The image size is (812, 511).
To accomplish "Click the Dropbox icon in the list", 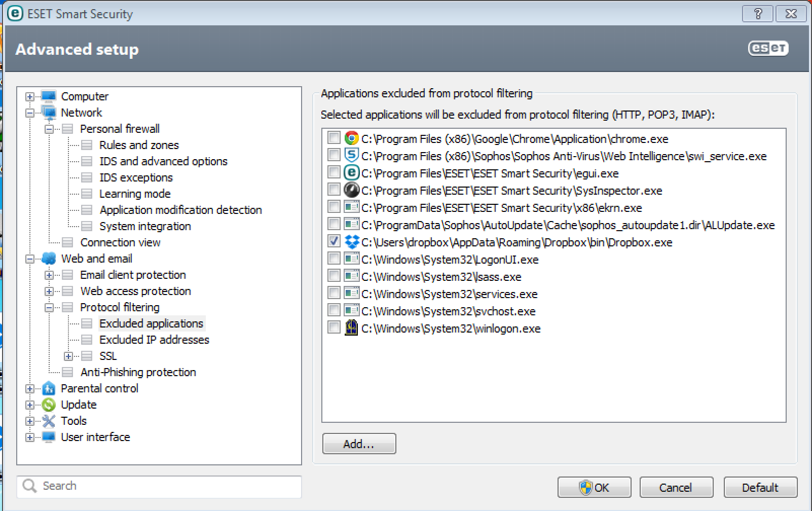I will tap(351, 242).
